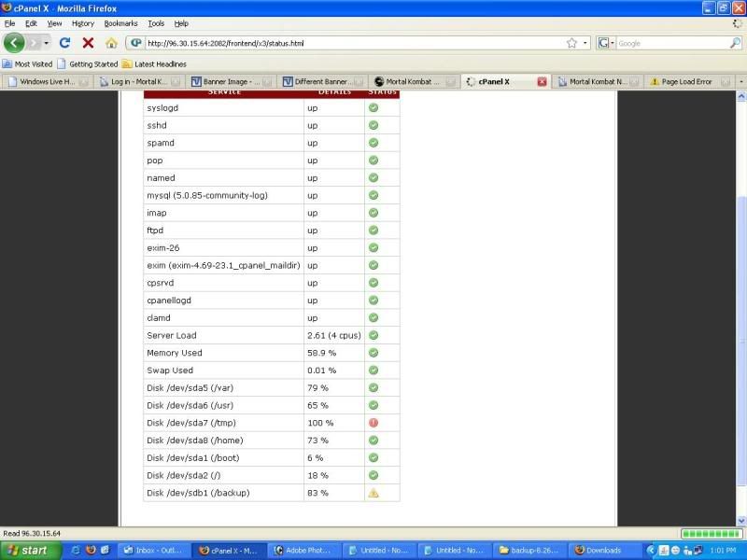Bookmark this page with the star icon

(x=571, y=43)
